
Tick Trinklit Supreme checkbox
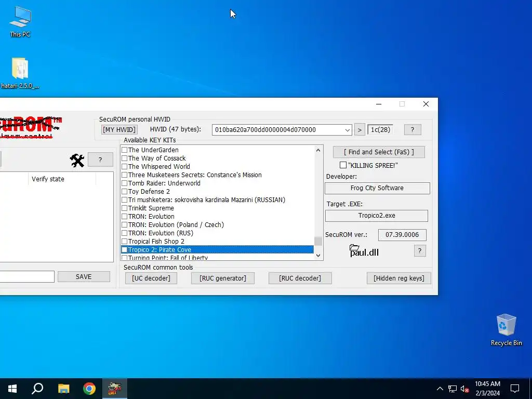(x=125, y=208)
